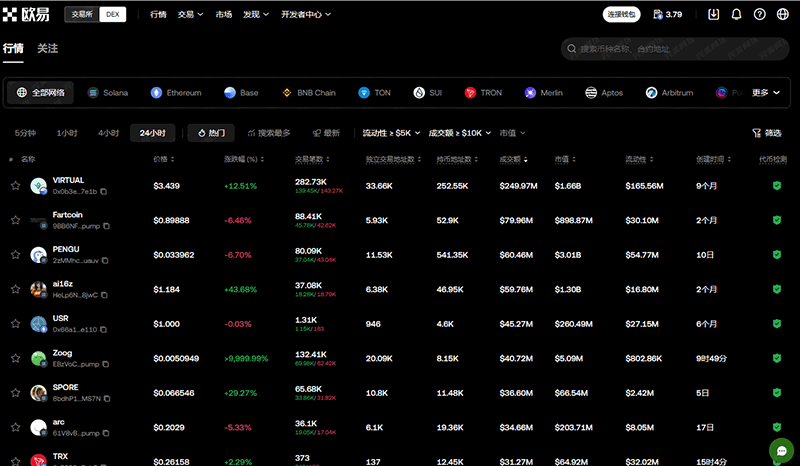800x466 pixels.
Task: Add arc to favorites star
Action: (15, 427)
